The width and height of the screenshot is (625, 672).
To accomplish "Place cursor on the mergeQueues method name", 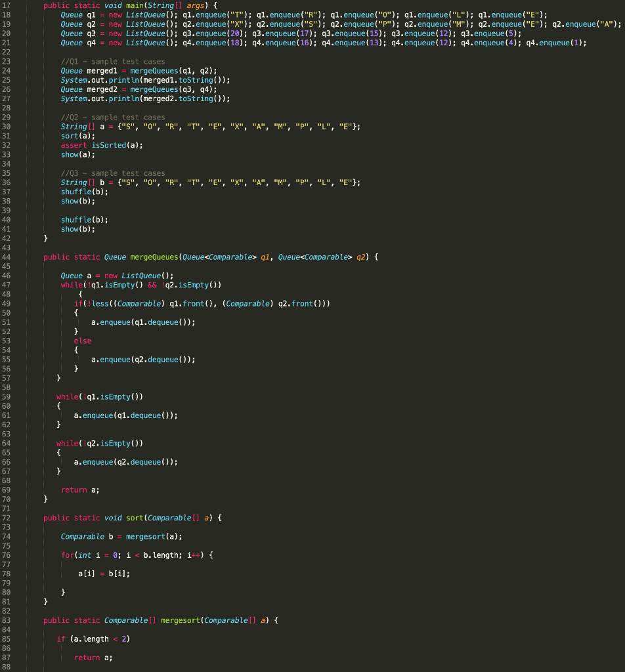I will 155,257.
